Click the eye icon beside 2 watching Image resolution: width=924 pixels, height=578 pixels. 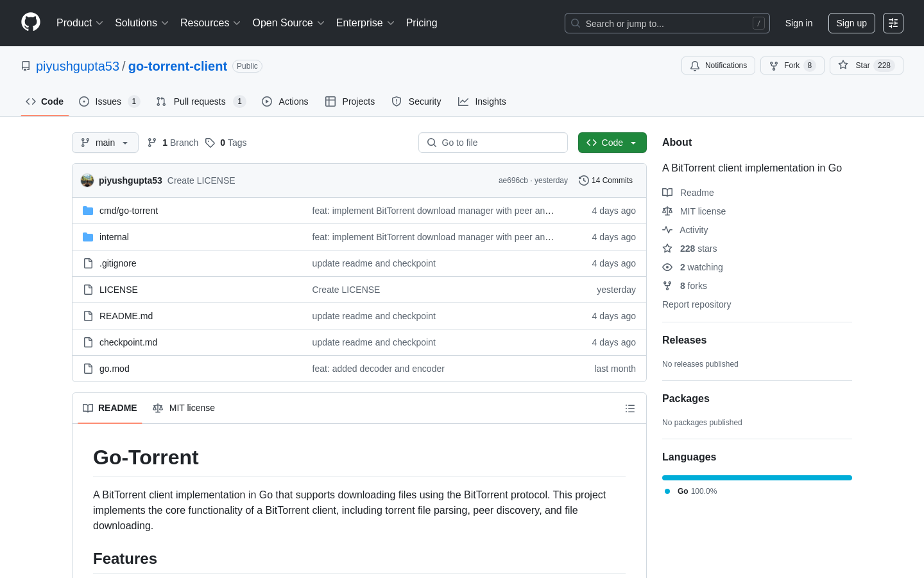tap(667, 267)
